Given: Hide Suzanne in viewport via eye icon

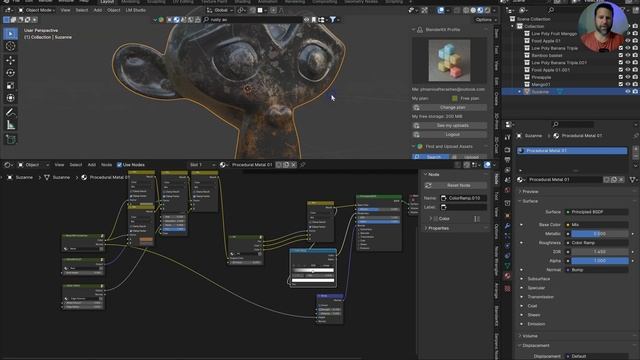Looking at the screenshot, I should tap(628, 92).
